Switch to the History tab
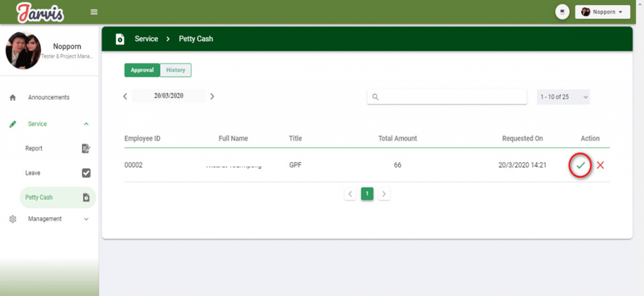Viewport: 644px width, 296px height. (175, 70)
